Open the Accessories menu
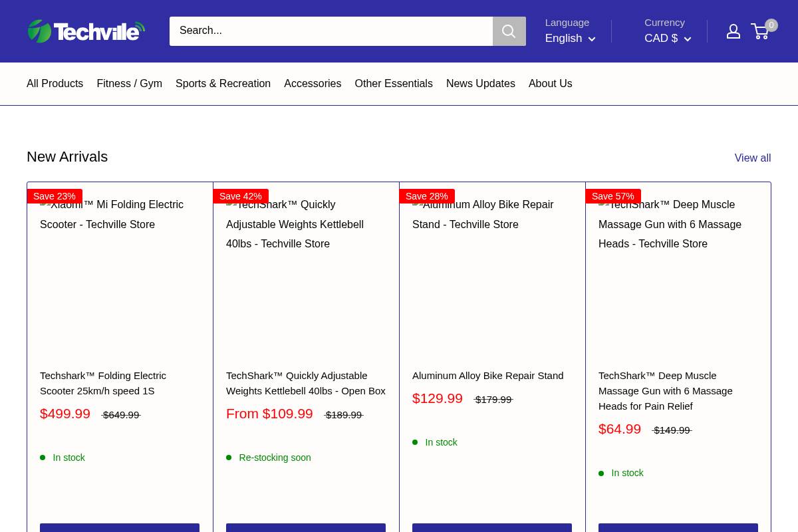The height and width of the screenshot is (532, 798). pos(313,83)
